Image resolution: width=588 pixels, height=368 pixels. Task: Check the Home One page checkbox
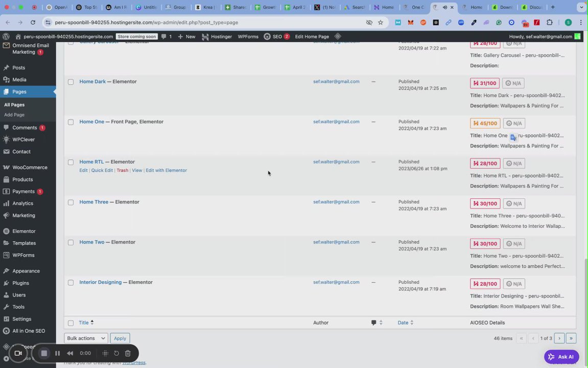[70, 122]
